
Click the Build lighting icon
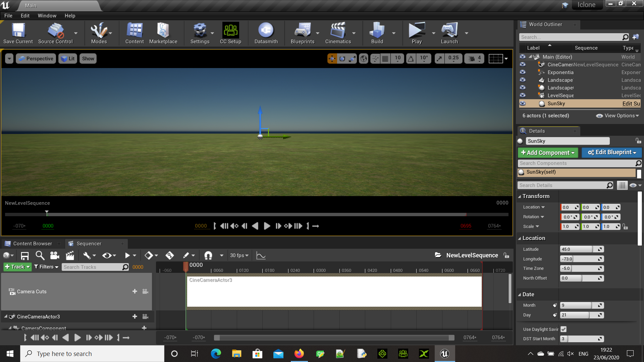[377, 33]
